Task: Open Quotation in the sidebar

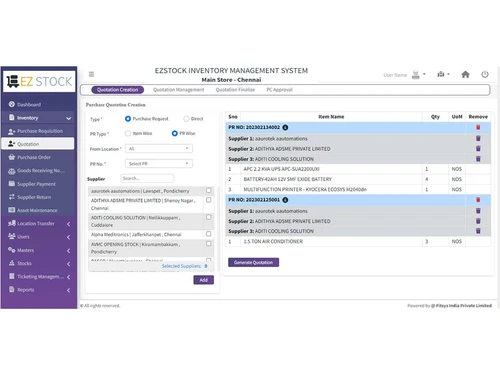Action: pos(38,144)
